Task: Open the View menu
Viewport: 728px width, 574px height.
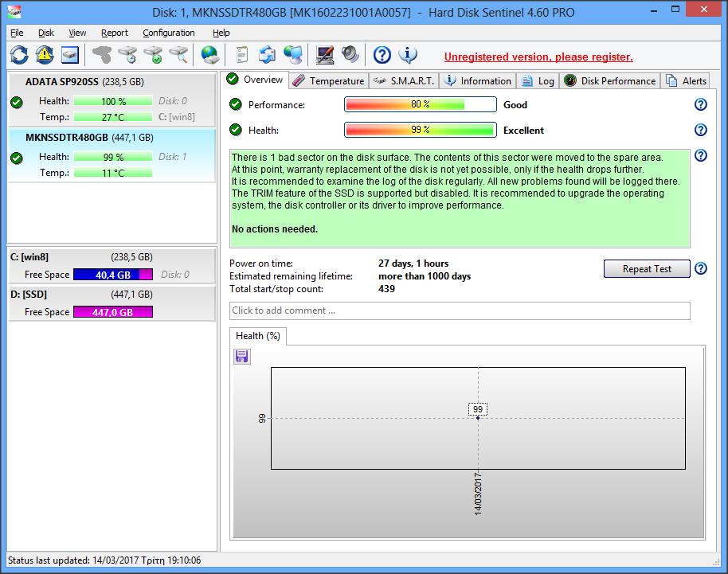Action: [77, 33]
